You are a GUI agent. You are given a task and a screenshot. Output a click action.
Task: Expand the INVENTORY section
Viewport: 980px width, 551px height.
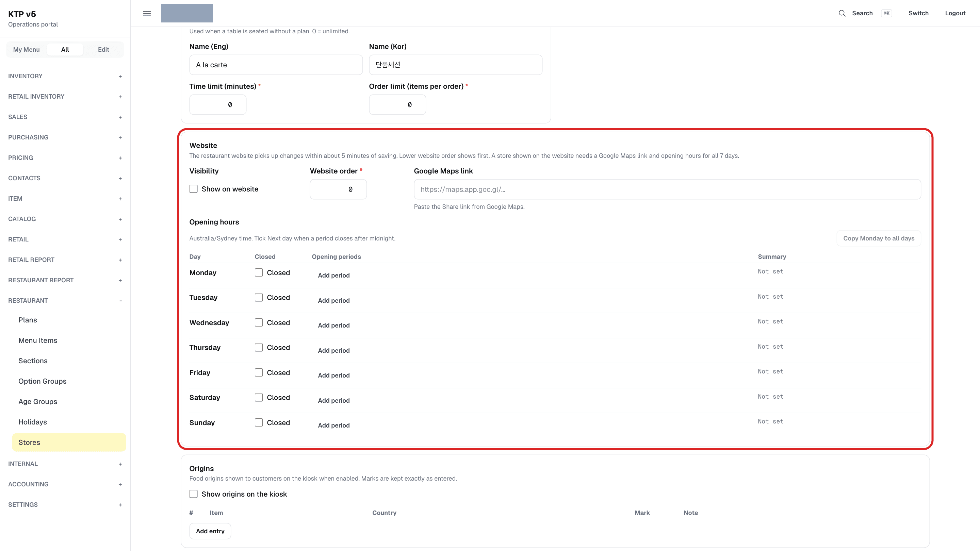point(65,76)
